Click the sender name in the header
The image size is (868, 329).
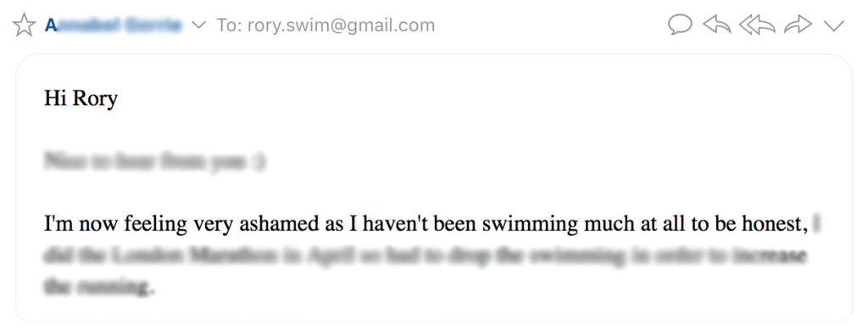pyautogui.click(x=113, y=25)
